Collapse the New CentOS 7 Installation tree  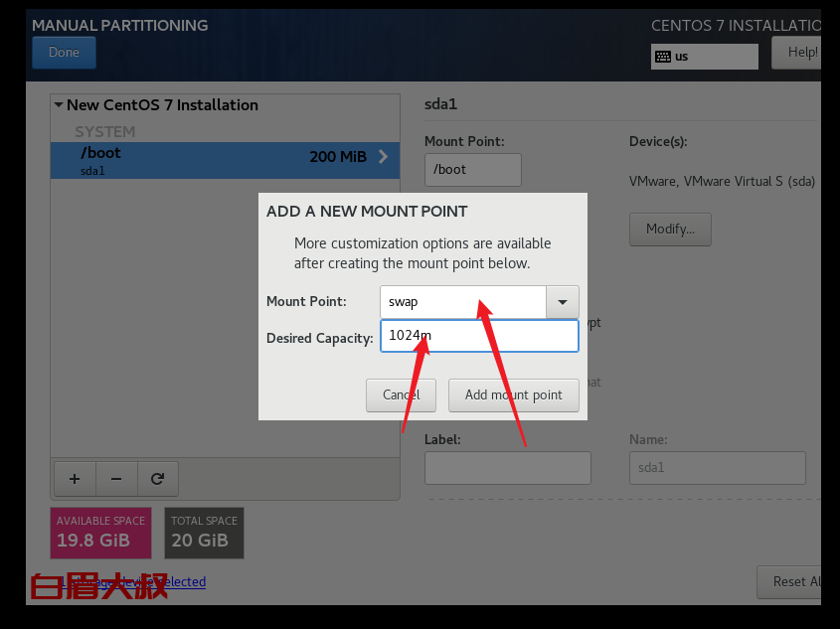pyautogui.click(x=59, y=105)
